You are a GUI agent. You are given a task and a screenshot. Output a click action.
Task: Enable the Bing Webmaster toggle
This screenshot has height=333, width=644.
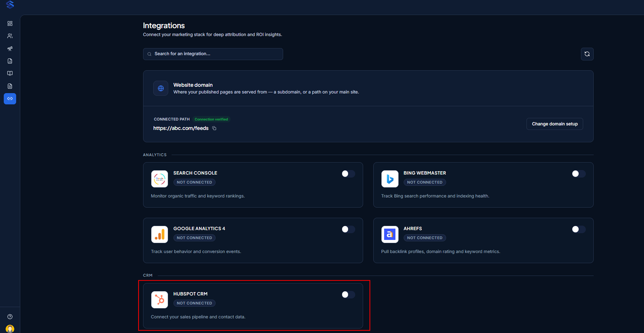pyautogui.click(x=578, y=173)
